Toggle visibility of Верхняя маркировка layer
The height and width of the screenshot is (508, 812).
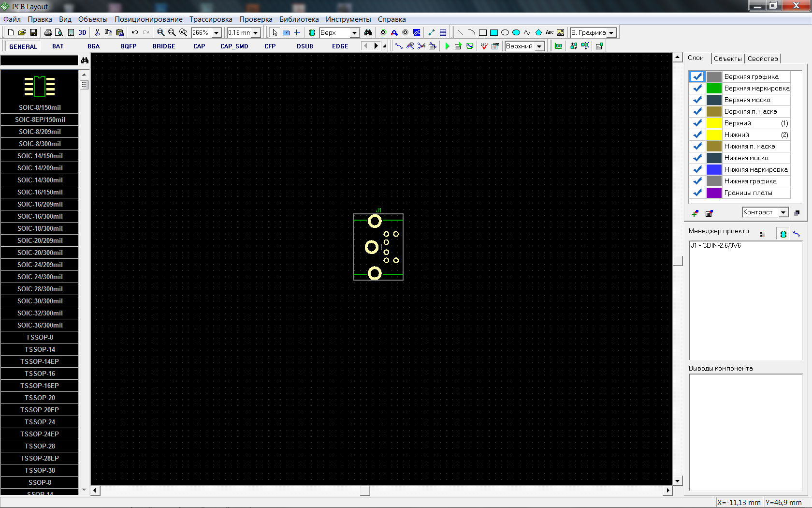(x=697, y=88)
